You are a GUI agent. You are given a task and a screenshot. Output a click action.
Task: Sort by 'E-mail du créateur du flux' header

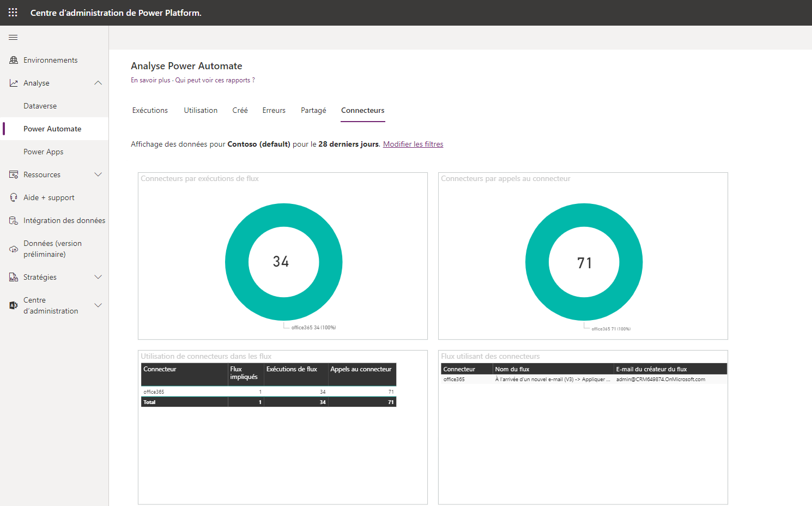(670, 369)
